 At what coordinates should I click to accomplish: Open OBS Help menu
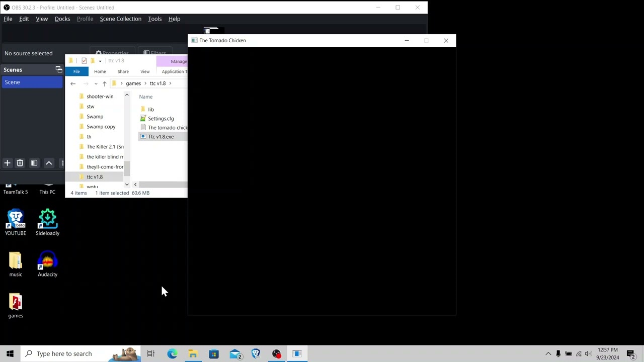click(174, 19)
